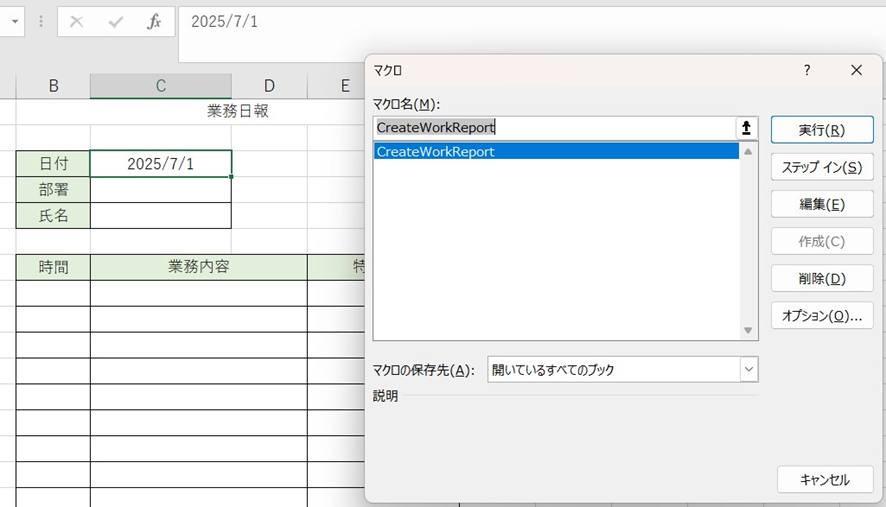Click the 編集 button
The width and height of the screenshot is (886, 507).
(x=822, y=204)
